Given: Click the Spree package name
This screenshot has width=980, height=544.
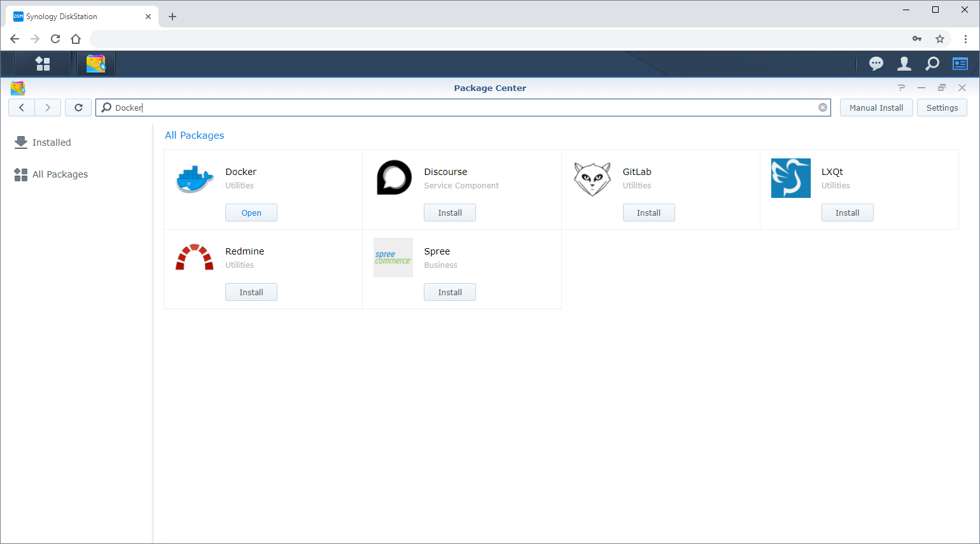Looking at the screenshot, I should 437,251.
